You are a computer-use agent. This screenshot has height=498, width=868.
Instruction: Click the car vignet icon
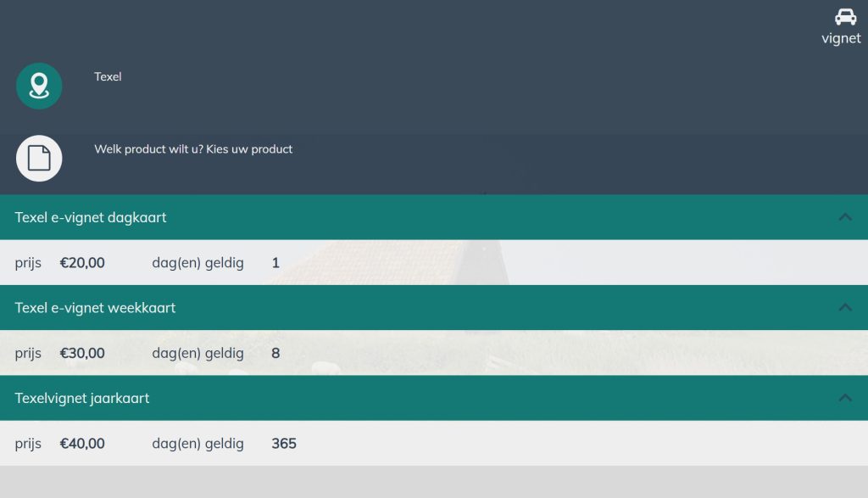pyautogui.click(x=845, y=17)
